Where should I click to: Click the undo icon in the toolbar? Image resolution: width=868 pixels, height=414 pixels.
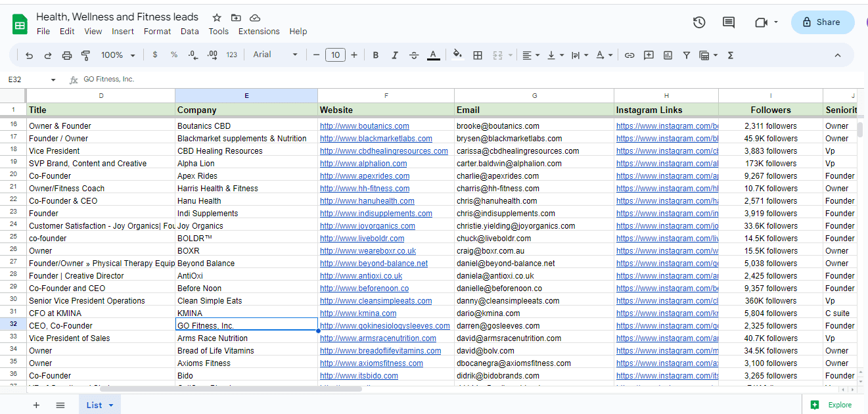pos(29,55)
